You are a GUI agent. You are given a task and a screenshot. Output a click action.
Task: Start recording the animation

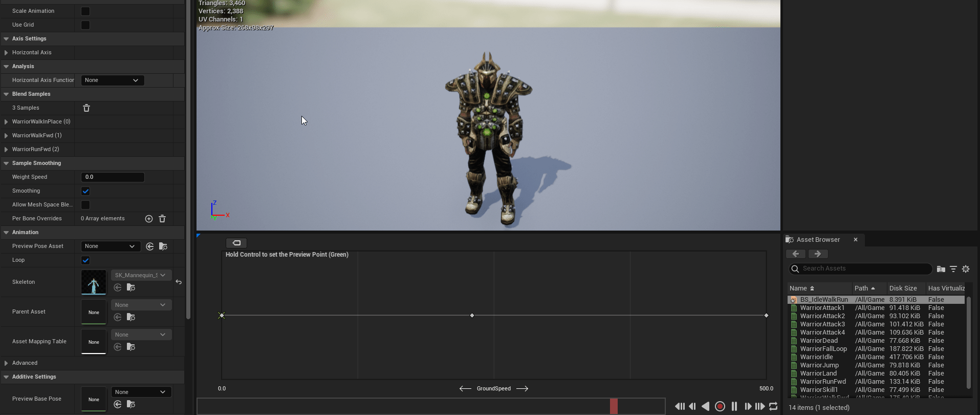pyautogui.click(x=720, y=406)
